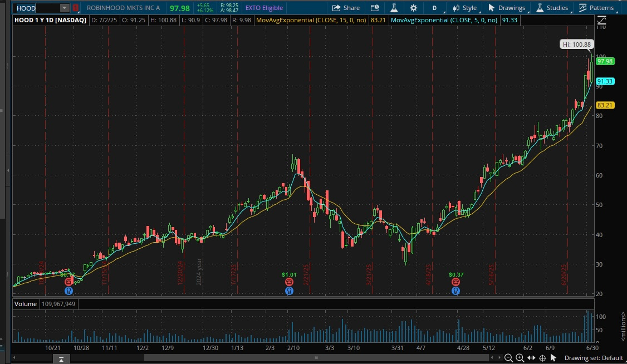The image size is (627, 364).
Task: Click the EXTO Eligible label
Action: tap(264, 8)
